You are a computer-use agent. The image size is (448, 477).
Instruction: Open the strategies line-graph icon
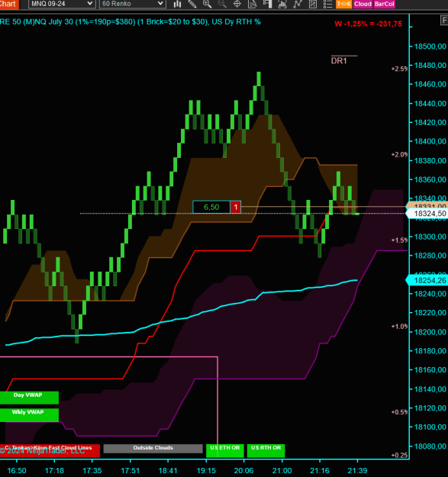pos(298,4)
